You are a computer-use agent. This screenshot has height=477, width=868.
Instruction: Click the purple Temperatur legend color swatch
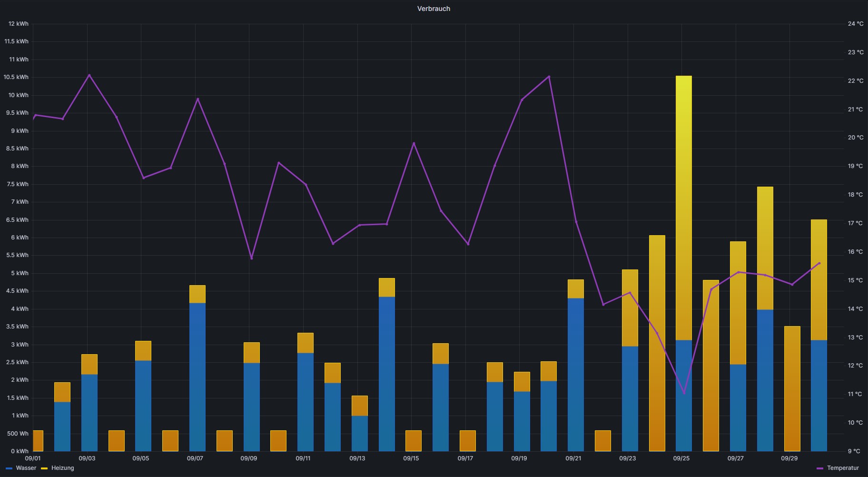click(x=820, y=468)
